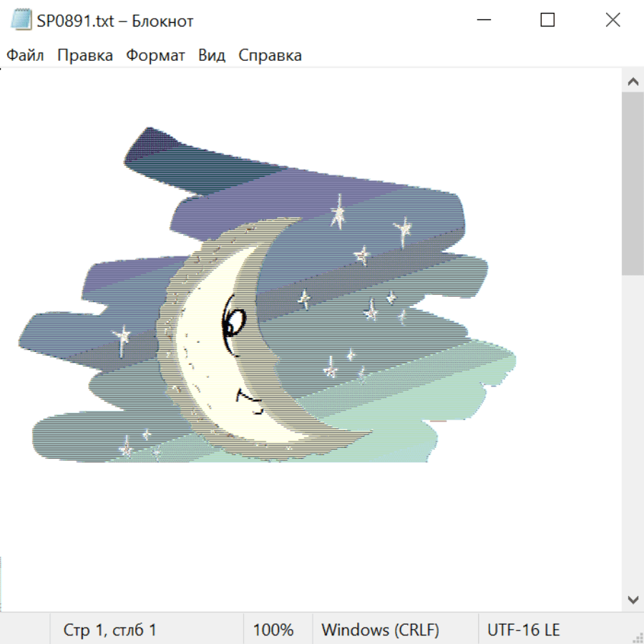Maximize the Блокнот window
This screenshot has height=644, width=644.
(x=547, y=21)
